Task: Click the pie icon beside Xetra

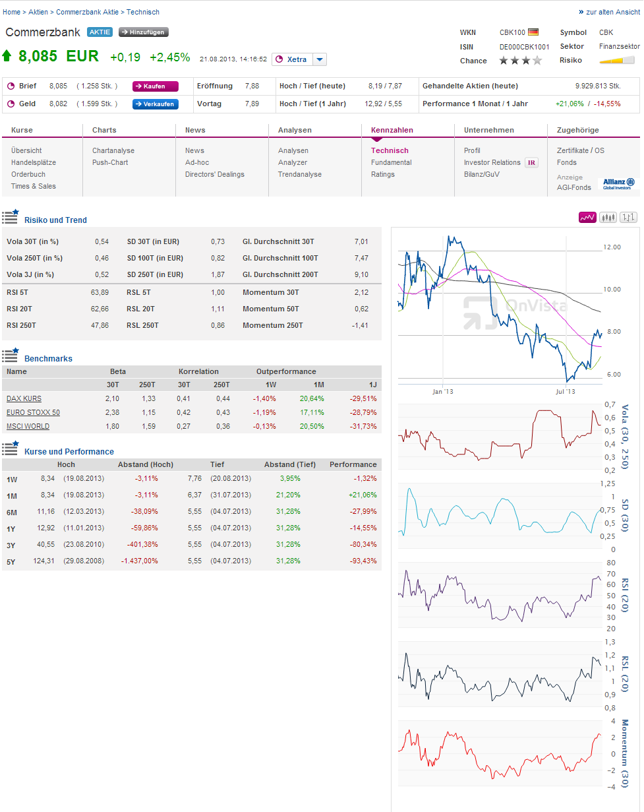Action: point(279,59)
